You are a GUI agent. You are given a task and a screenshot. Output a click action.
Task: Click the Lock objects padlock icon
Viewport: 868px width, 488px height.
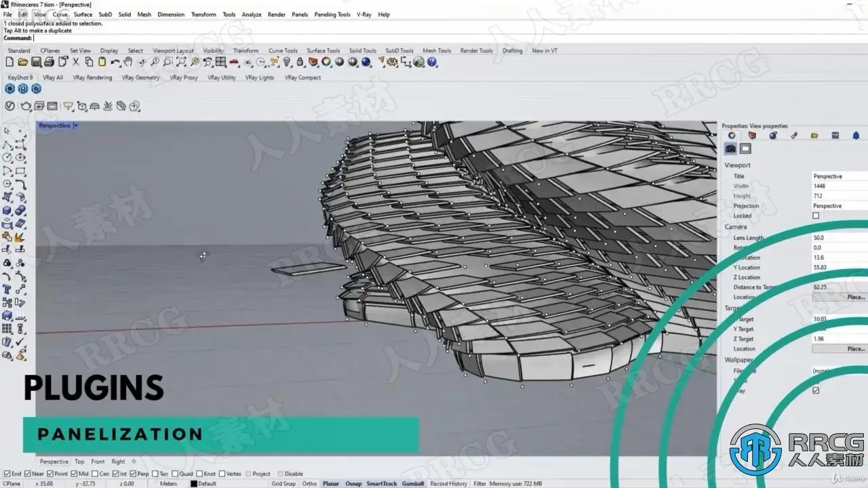(x=300, y=62)
